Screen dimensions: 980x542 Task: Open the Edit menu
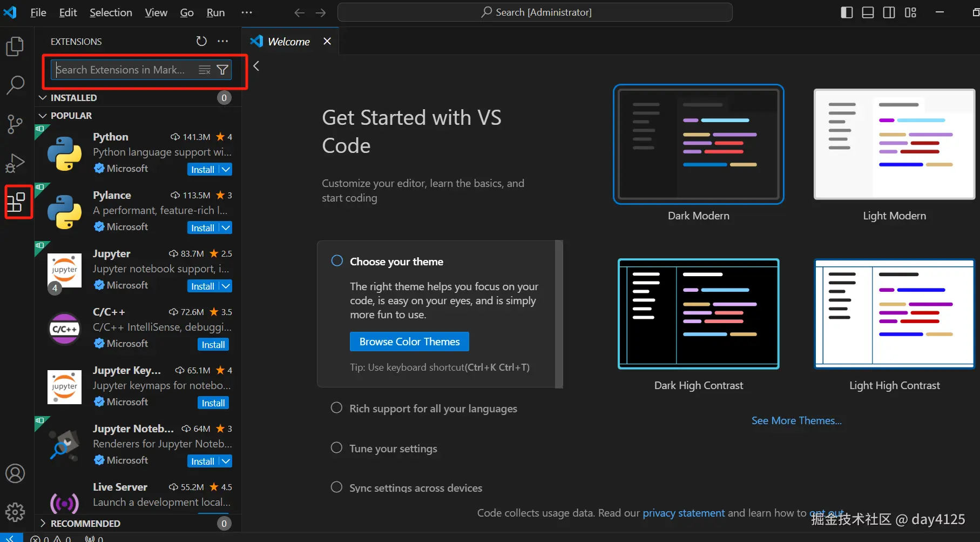tap(68, 12)
